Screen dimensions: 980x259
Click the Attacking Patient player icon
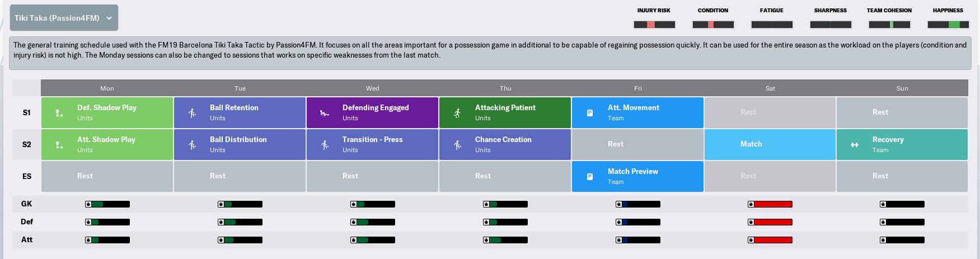[457, 113]
